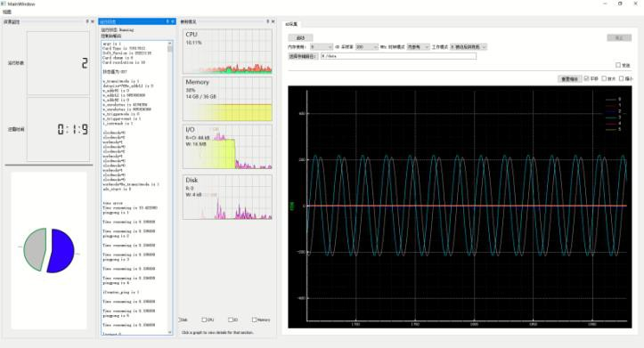Click the start button above the dropdowns
644x348 pixels.
(x=301, y=37)
